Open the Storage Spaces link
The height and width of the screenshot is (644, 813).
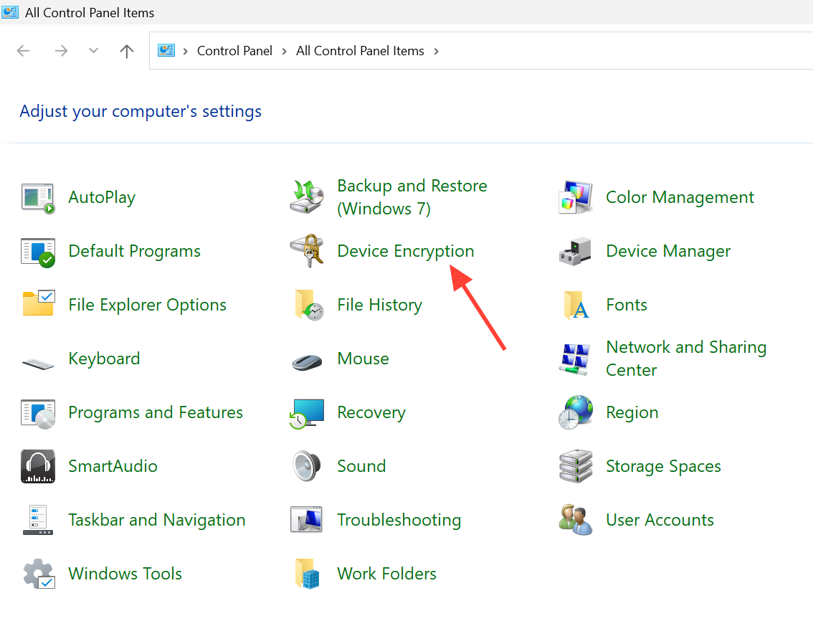(x=663, y=466)
